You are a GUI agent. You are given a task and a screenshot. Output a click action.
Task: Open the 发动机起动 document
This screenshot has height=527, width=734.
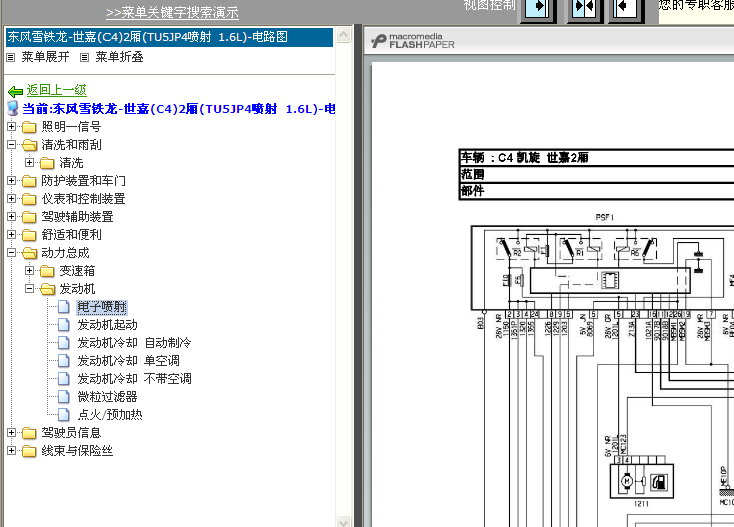pos(107,325)
